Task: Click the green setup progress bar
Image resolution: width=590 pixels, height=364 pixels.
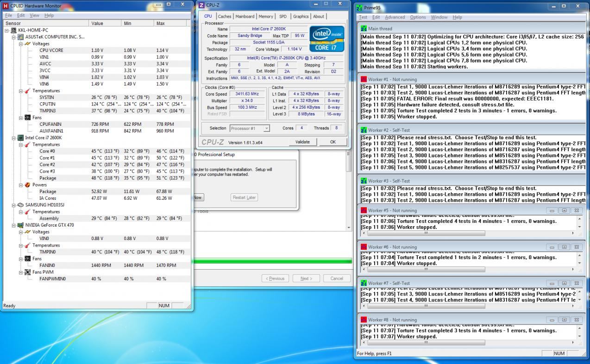Action: pyautogui.click(x=273, y=261)
